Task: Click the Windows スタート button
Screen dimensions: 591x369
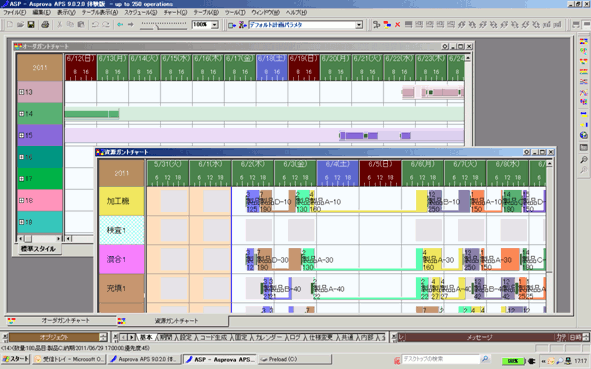Action: click(x=15, y=359)
